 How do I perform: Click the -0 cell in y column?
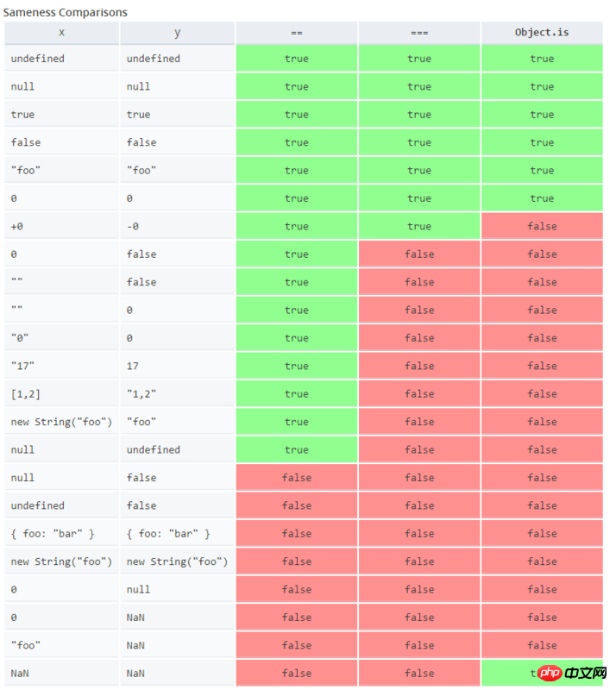pos(135,226)
